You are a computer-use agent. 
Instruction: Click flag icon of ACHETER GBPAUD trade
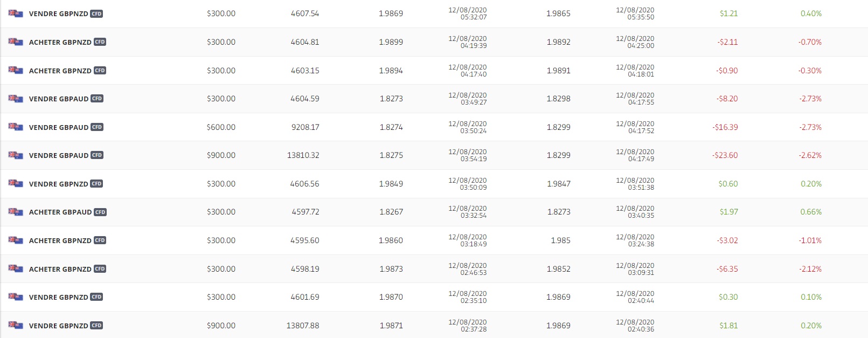(16, 212)
